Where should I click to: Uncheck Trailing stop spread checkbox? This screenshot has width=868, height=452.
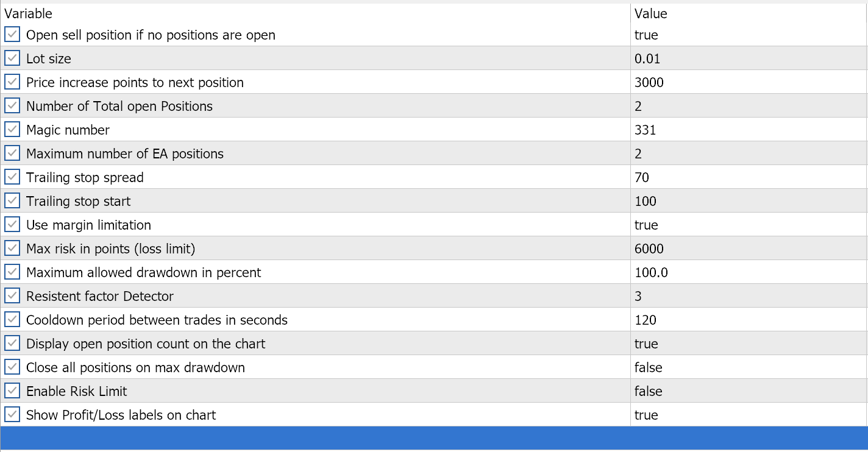pos(12,177)
